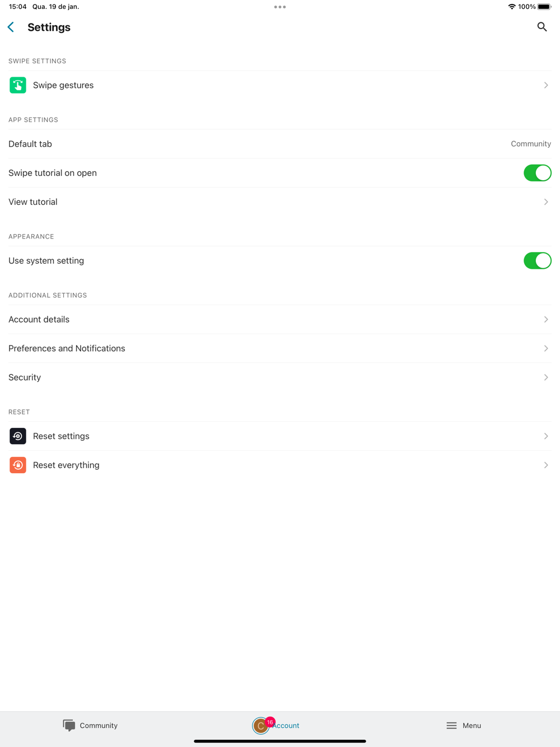Open search with the magnifier icon
This screenshot has width=560, height=747.
[542, 27]
